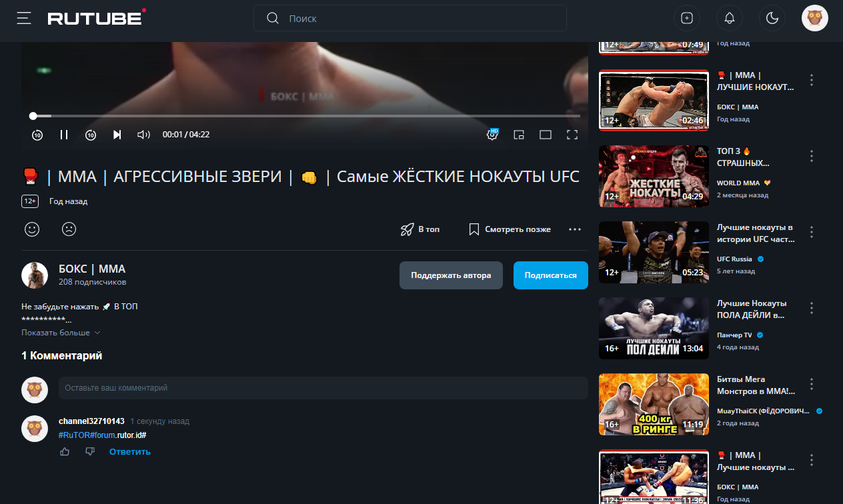Open options for Лучшие нокауты в истории UFC
The width and height of the screenshot is (843, 504).
coord(812,232)
